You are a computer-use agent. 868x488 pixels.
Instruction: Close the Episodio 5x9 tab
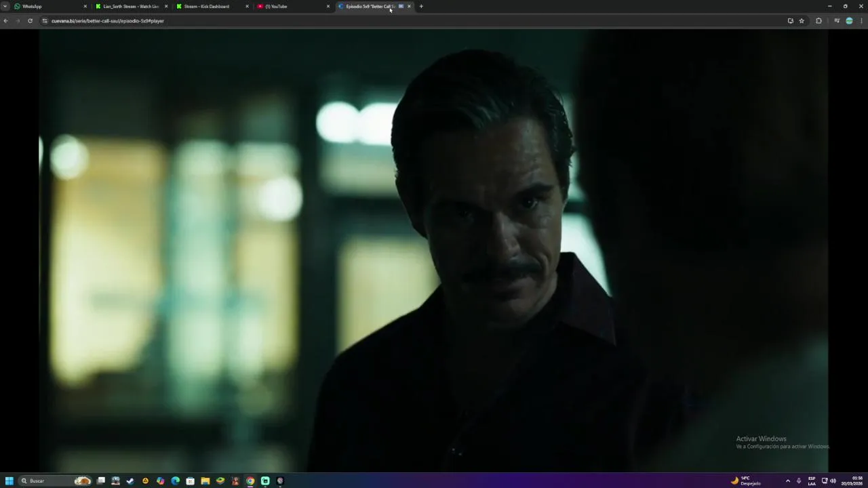[x=409, y=6]
